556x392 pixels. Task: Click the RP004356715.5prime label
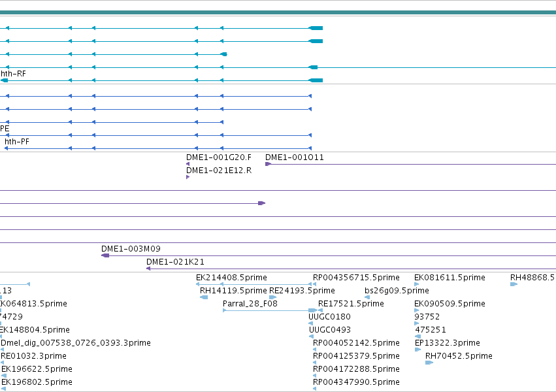coord(356,278)
